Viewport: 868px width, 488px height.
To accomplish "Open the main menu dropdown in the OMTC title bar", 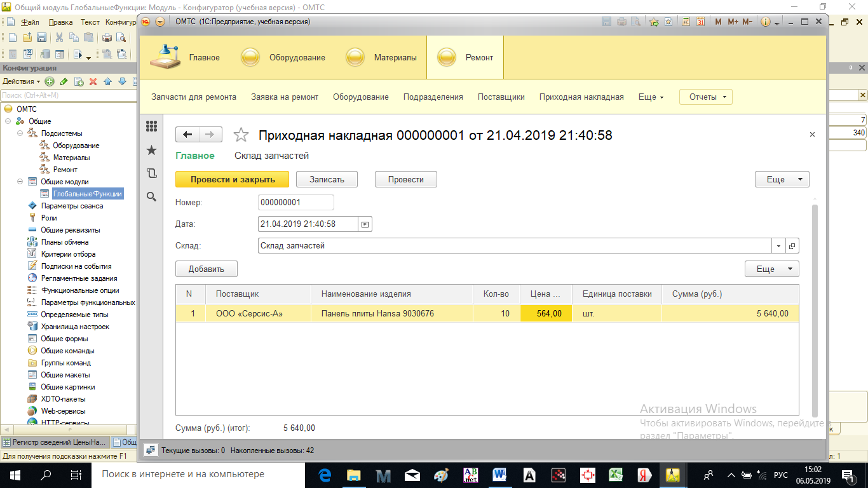I will pyautogui.click(x=160, y=22).
